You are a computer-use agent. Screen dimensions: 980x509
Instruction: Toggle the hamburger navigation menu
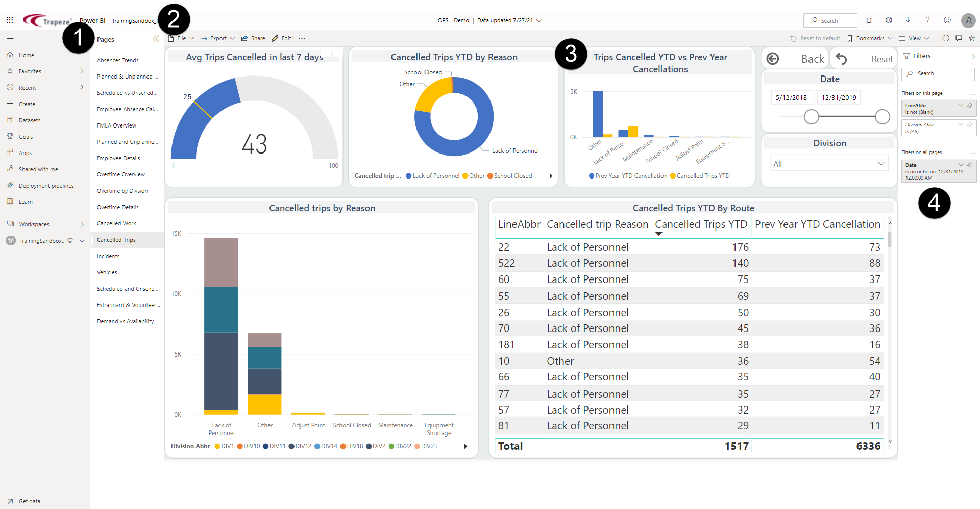(x=10, y=38)
